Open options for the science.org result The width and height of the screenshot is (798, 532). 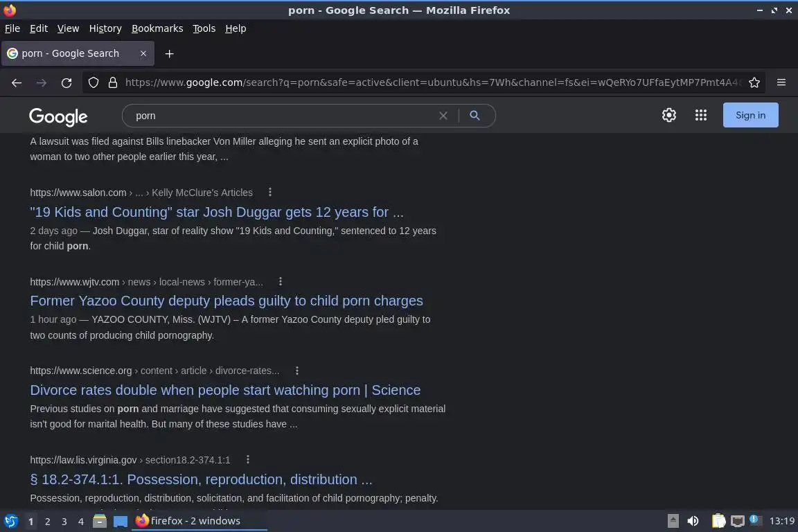(297, 371)
